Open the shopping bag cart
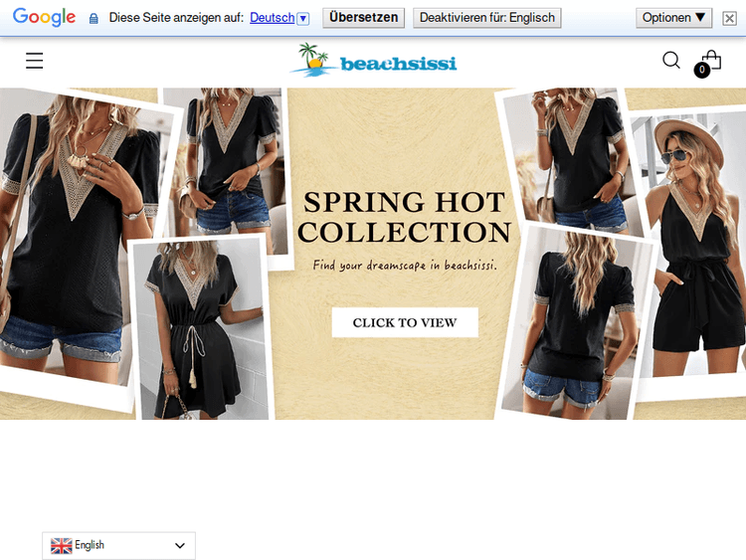This screenshot has height=560, width=746. click(x=711, y=60)
